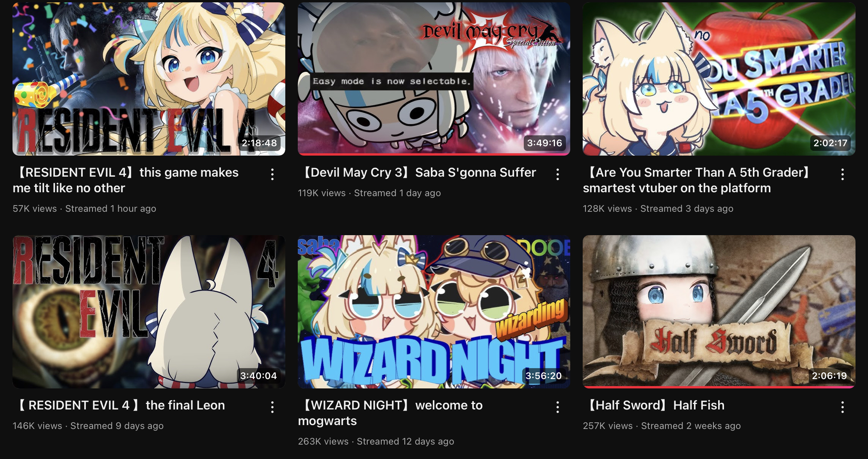
Task: Click the red watch progress bar on Half Sword
Action: pos(719,387)
